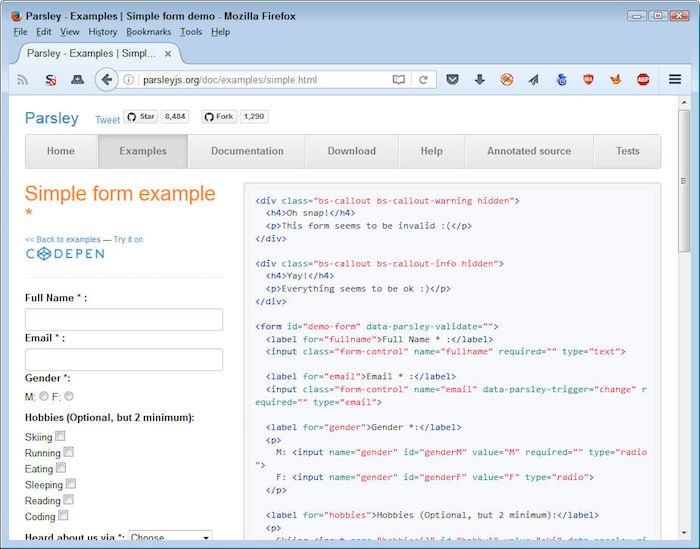Open the Help menu in menu bar
Screen dimensions: 700x549
tap(220, 32)
